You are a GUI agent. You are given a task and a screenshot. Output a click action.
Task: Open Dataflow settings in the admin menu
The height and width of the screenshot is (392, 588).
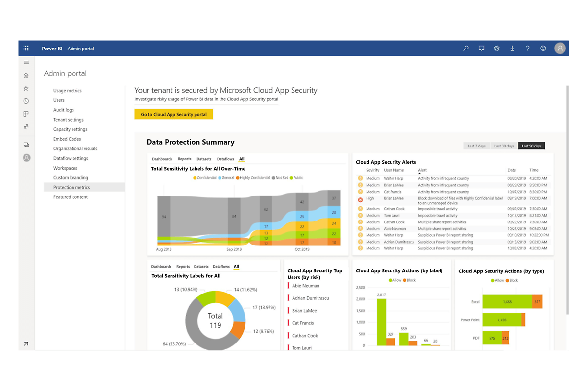[x=71, y=158]
